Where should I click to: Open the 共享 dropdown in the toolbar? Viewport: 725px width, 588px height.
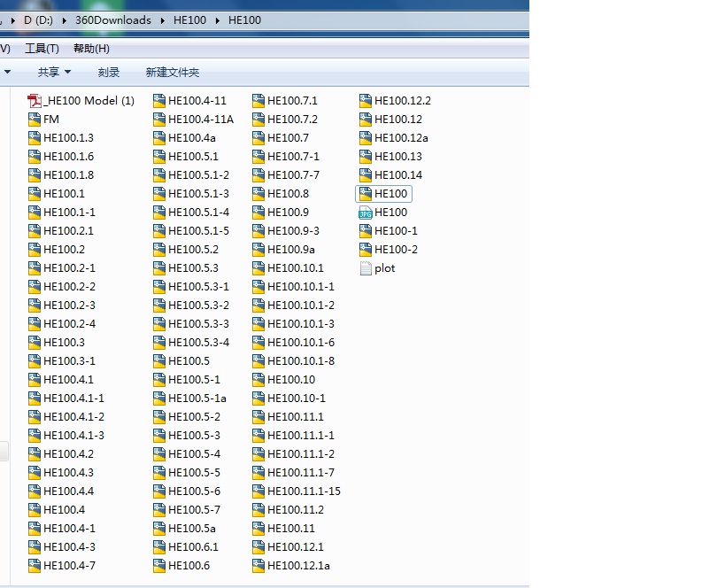54,73
